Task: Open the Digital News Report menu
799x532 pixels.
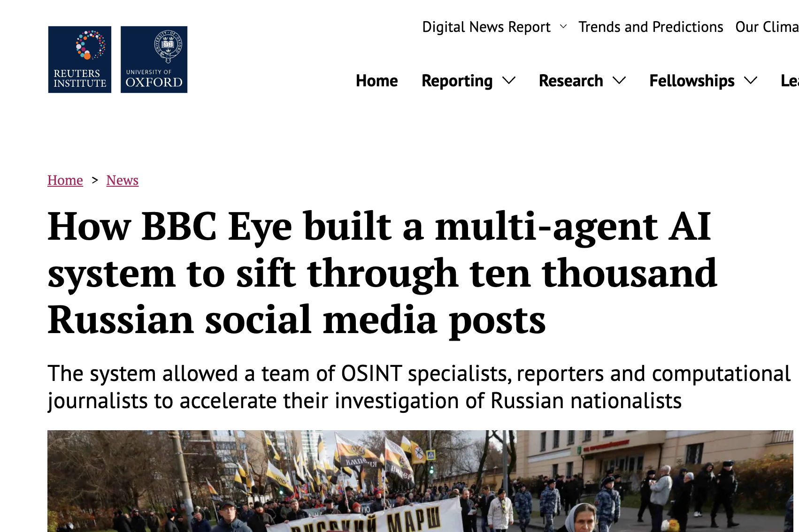Action: (x=486, y=27)
